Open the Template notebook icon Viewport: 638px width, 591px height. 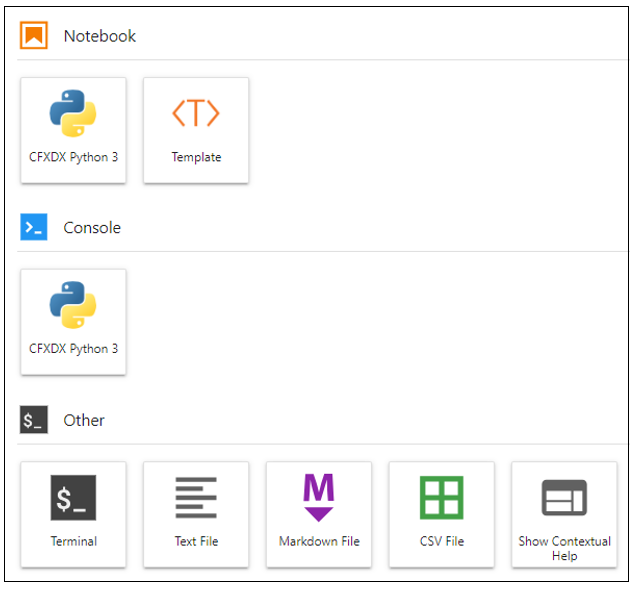(196, 113)
